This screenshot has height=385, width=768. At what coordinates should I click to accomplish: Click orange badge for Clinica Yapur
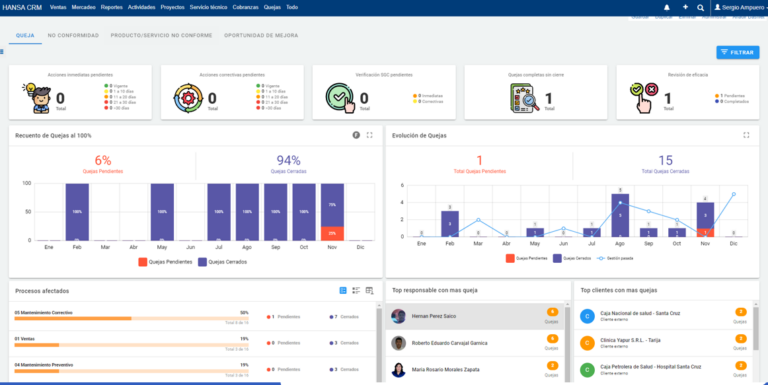click(x=741, y=338)
